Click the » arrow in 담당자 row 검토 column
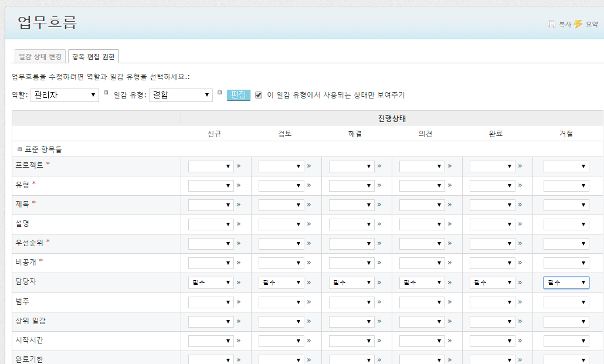 [x=309, y=283]
